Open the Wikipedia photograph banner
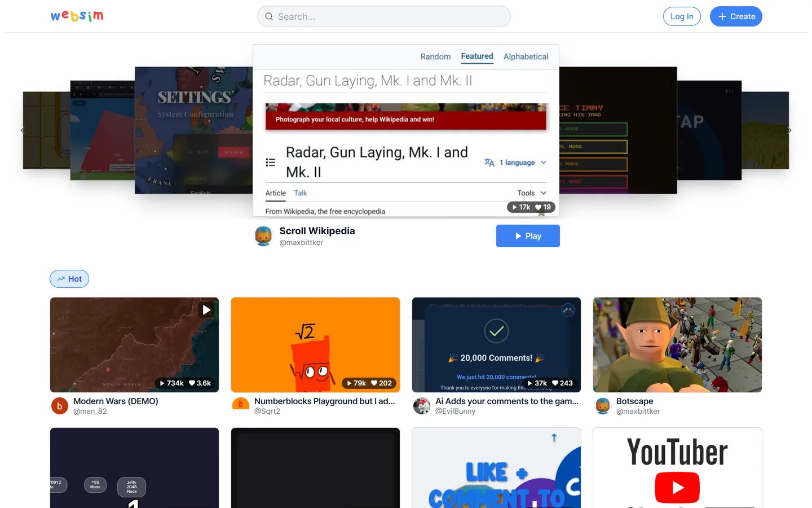The image size is (812, 508). pyautogui.click(x=406, y=117)
